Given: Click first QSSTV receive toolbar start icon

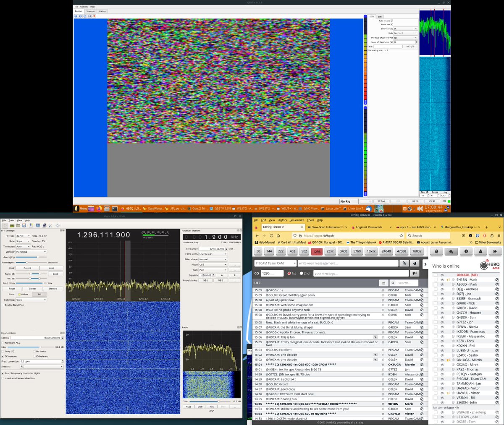Looking at the screenshot, I should [76, 16].
